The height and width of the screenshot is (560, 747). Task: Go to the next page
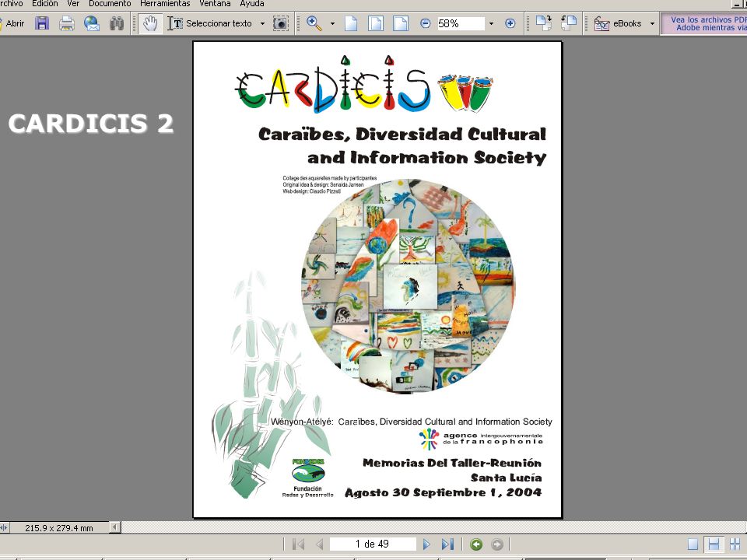[x=426, y=544]
